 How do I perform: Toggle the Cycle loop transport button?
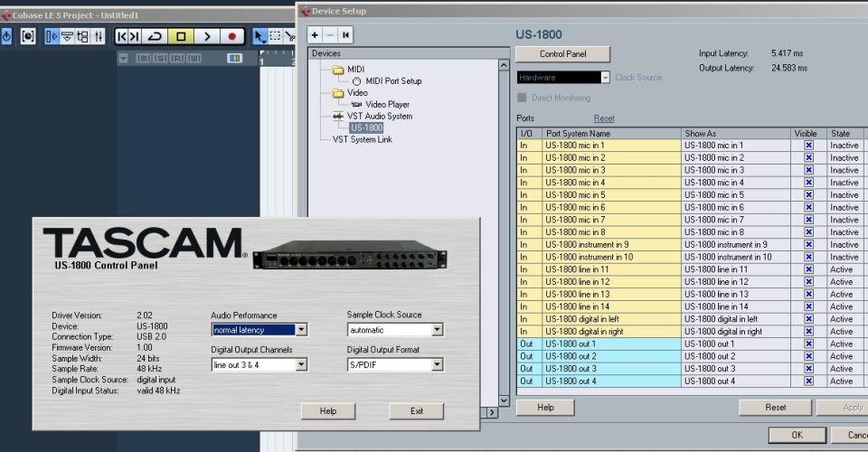(155, 36)
